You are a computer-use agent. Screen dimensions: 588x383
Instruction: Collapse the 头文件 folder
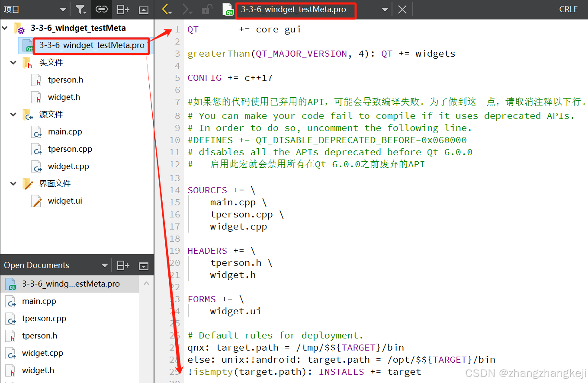tap(14, 63)
